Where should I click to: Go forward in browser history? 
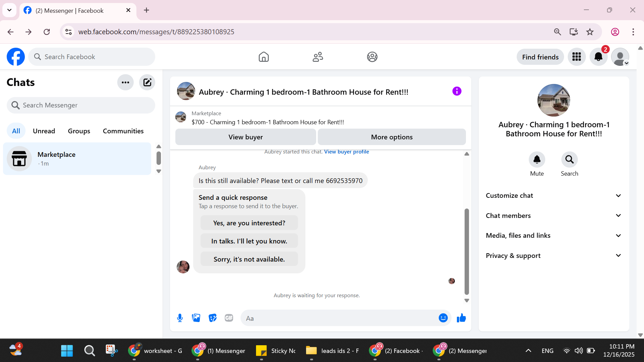point(29,32)
